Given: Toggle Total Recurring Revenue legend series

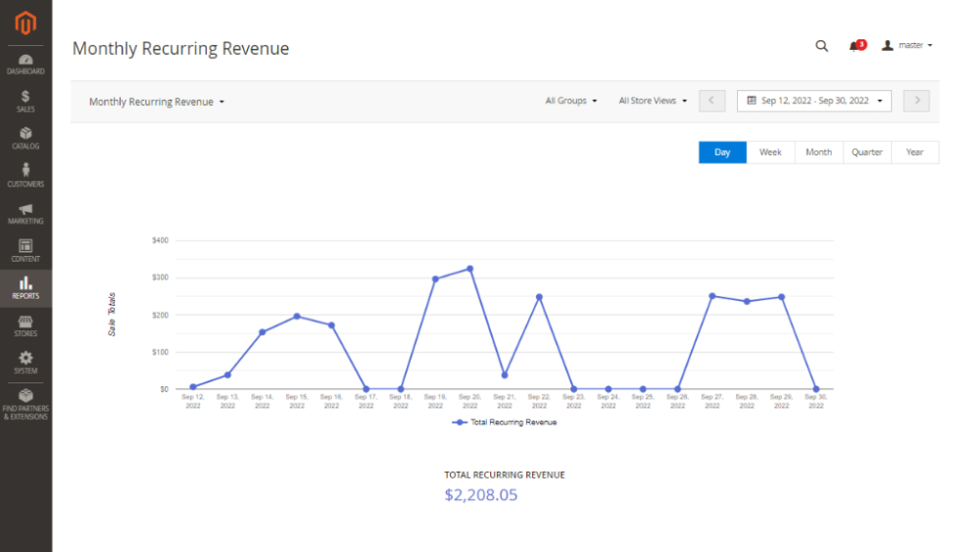Looking at the screenshot, I should point(505,423).
